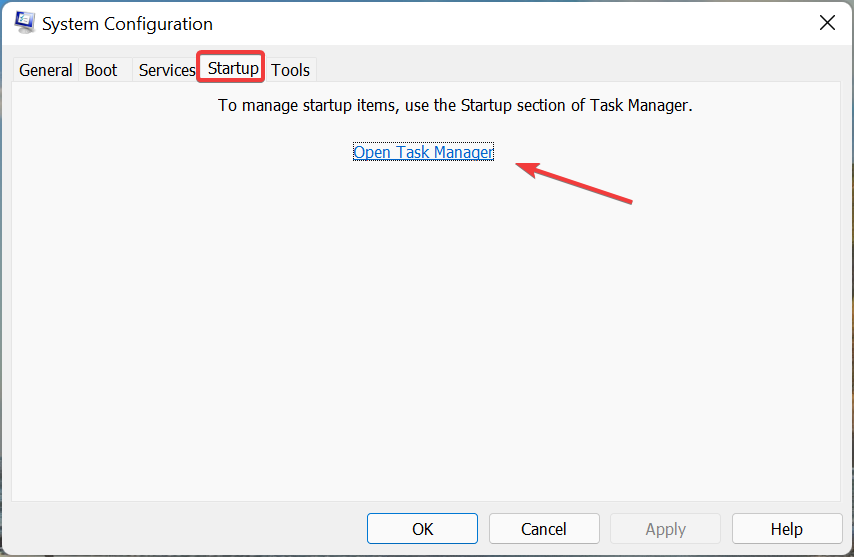This screenshot has height=557, width=854.
Task: Cancel the System Configuration dialog
Action: click(543, 529)
